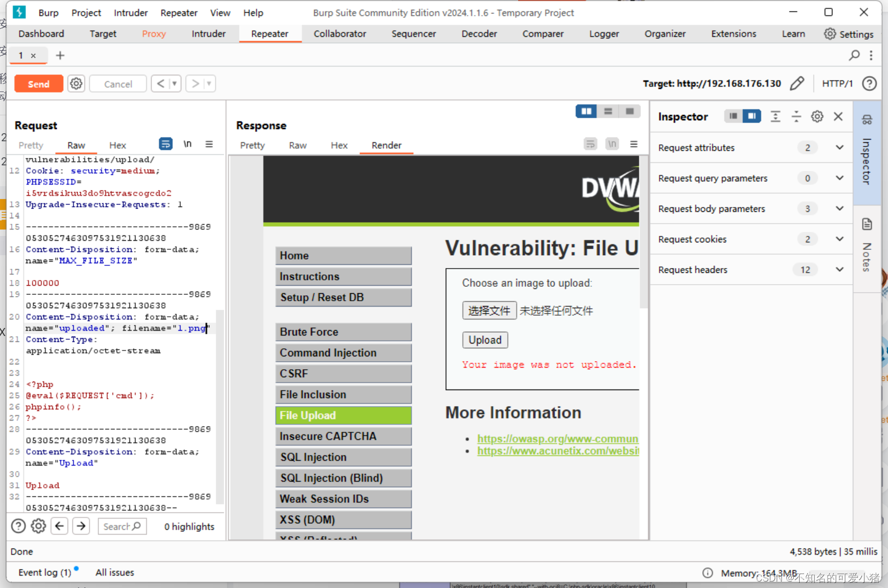This screenshot has width=888, height=588.
Task: Open request search settings gear
Action: coord(38,526)
